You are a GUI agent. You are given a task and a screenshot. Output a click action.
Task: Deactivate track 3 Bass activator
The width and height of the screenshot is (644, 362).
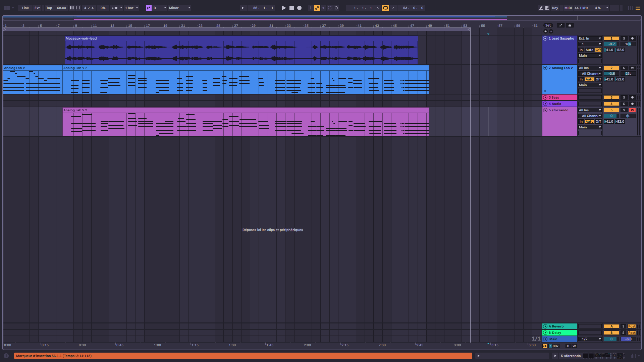pyautogui.click(x=611, y=98)
